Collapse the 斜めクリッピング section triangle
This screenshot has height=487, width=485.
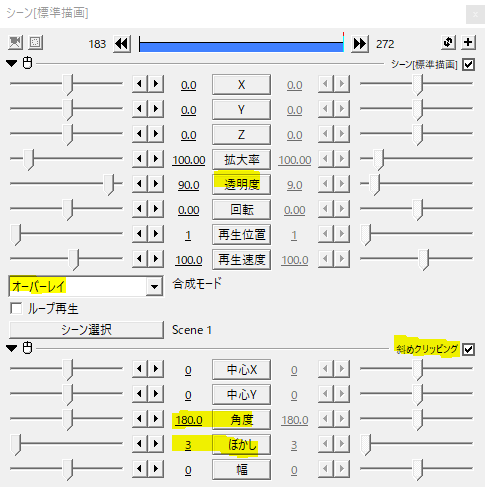pyautogui.click(x=12, y=348)
